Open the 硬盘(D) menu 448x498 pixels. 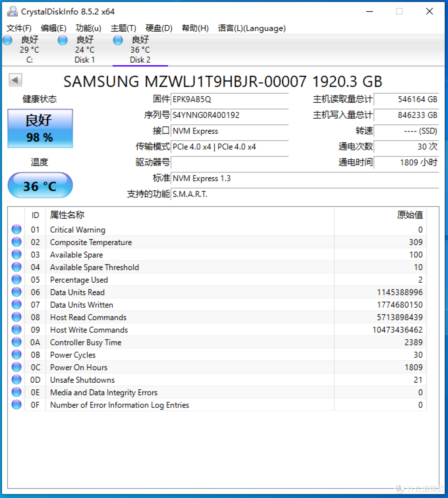pyautogui.click(x=159, y=28)
